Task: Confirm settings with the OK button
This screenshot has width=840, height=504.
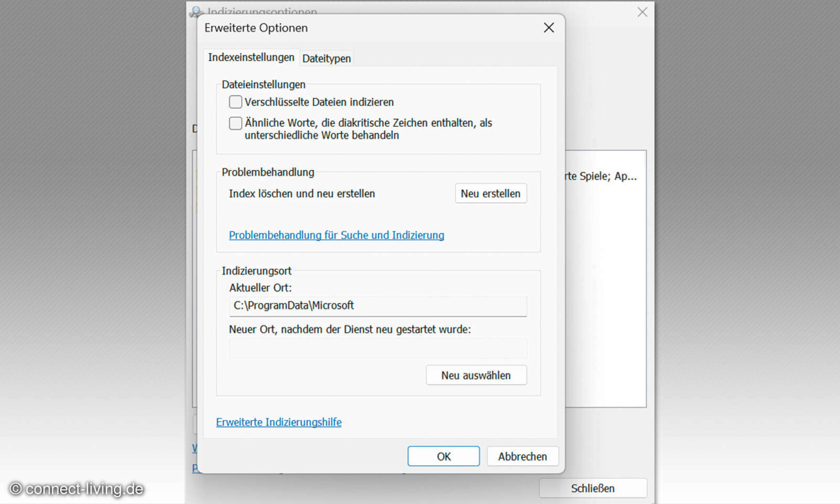Action: click(444, 456)
